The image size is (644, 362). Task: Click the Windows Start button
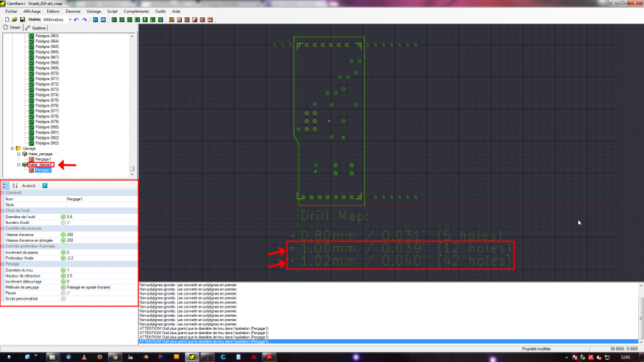coord(9,357)
